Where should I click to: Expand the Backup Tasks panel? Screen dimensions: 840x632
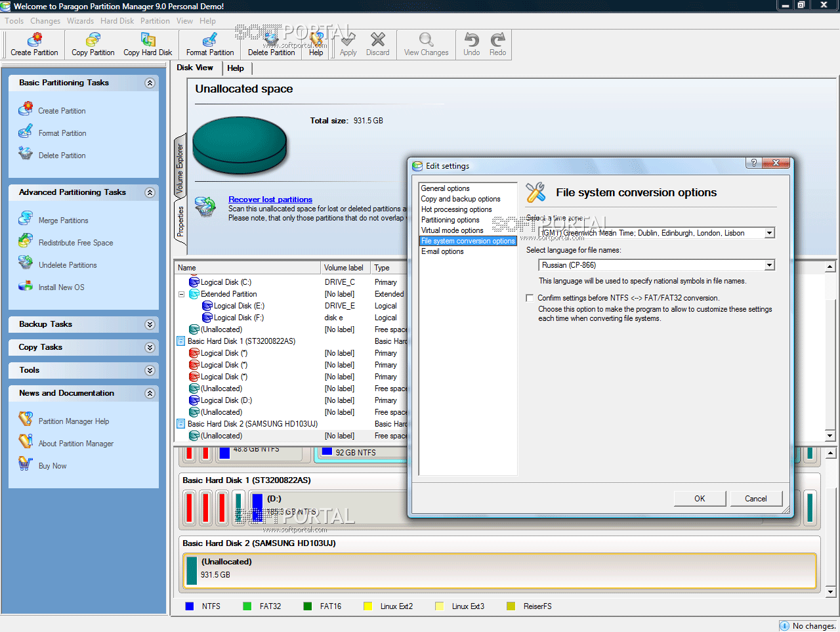pos(150,324)
